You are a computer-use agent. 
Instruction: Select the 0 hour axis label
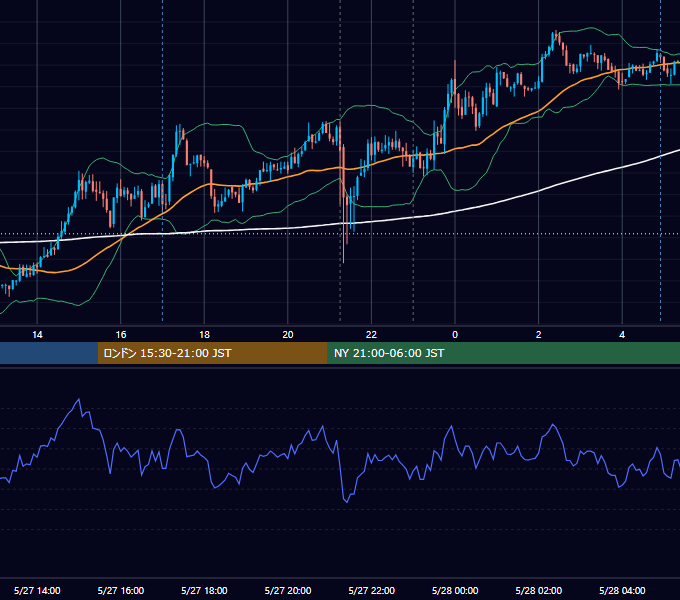455,335
